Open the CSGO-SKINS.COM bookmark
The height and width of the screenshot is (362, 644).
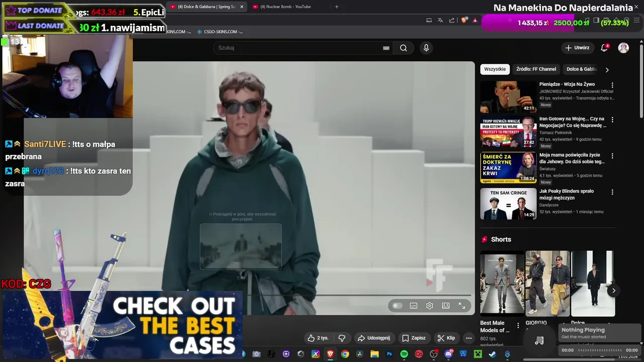coord(220,32)
